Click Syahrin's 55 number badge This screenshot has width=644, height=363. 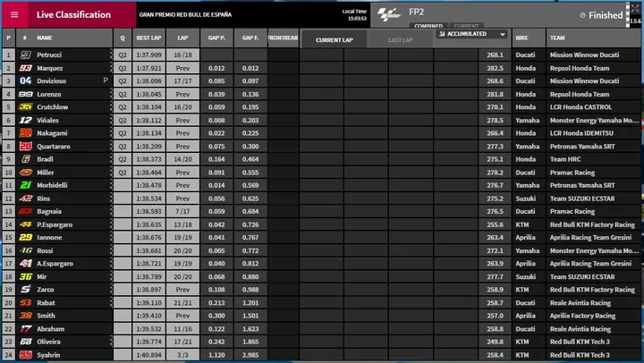pyautogui.click(x=25, y=355)
